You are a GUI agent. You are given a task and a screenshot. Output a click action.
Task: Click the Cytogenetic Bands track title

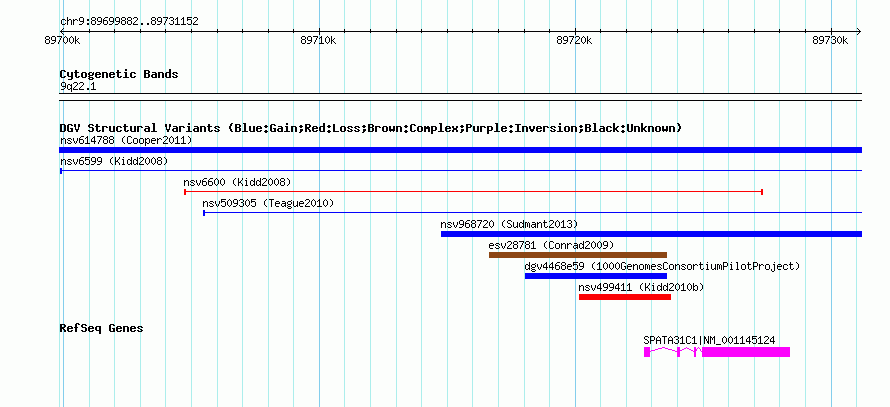119,74
